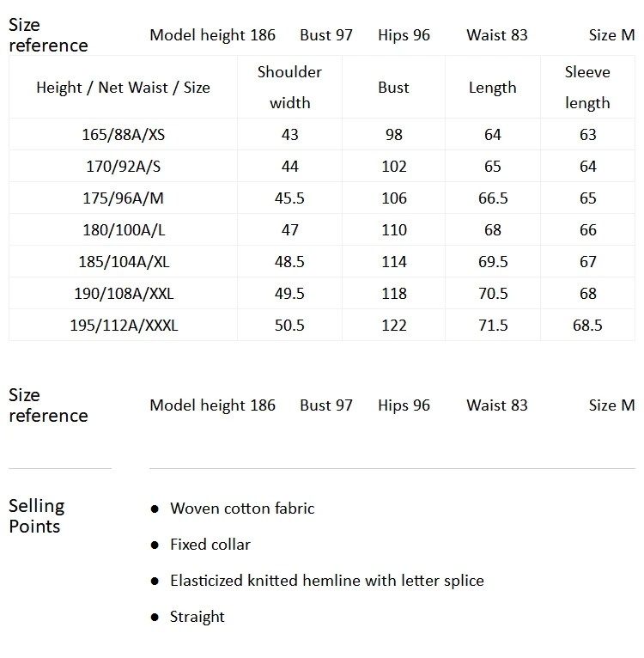Click Elasticized knitted hemline with letter splice
The width and height of the screenshot is (644, 658).
click(327, 581)
